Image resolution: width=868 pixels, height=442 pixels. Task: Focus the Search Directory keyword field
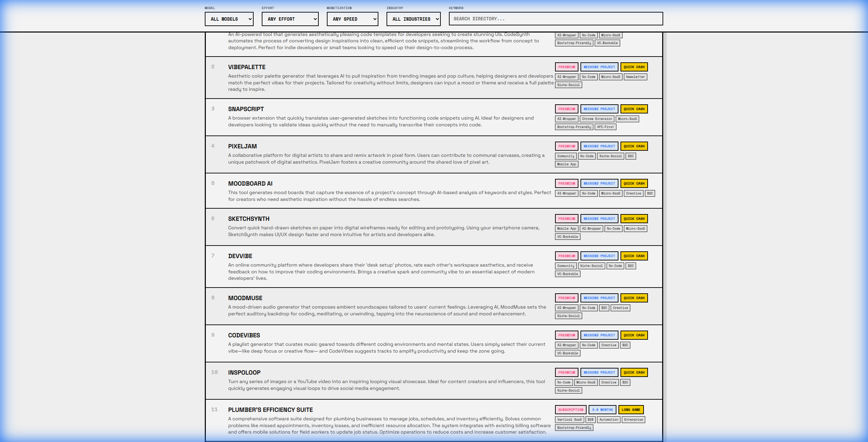(x=555, y=19)
